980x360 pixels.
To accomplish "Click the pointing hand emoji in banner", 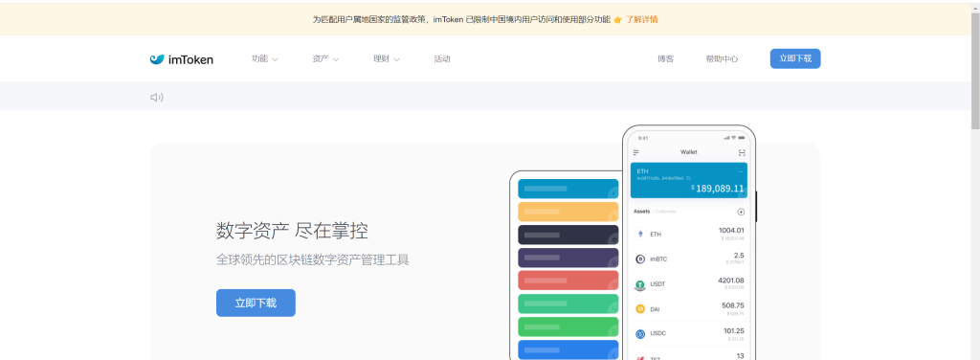I will tap(617, 19).
